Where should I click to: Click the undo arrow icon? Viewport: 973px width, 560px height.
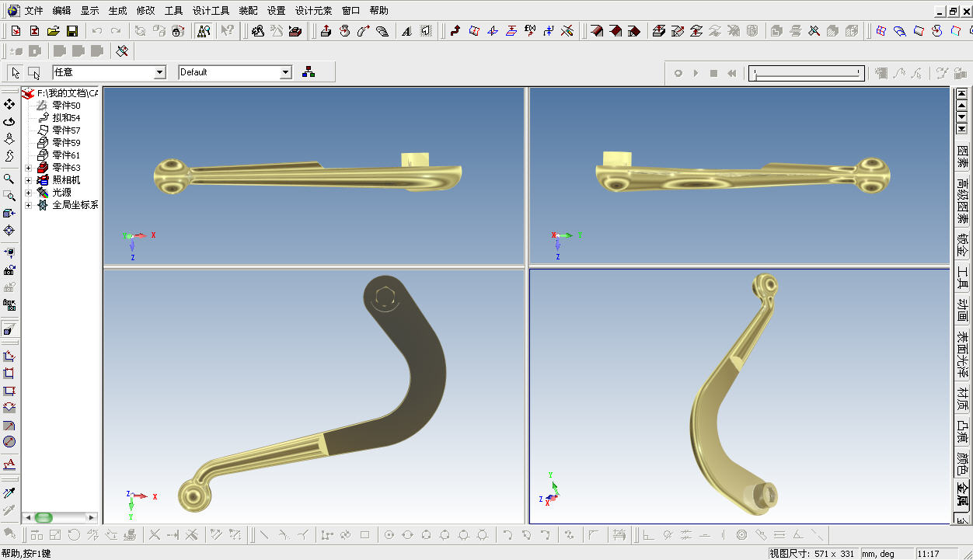pos(97,31)
